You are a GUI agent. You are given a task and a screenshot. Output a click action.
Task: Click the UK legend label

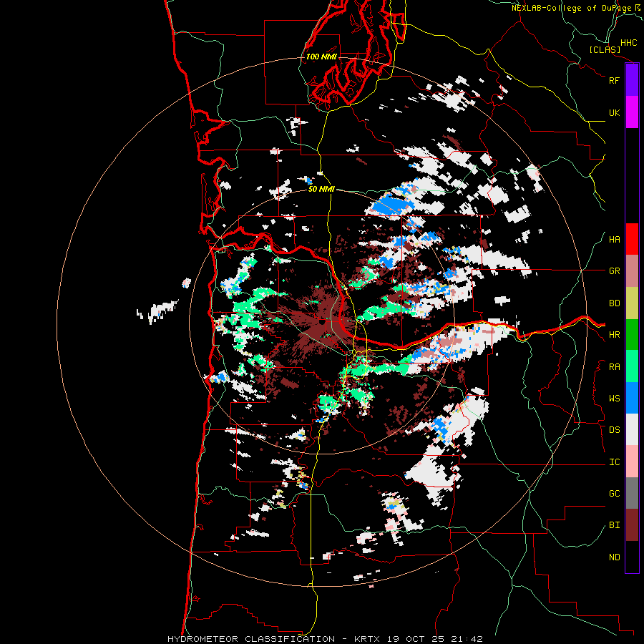pyautogui.click(x=614, y=112)
